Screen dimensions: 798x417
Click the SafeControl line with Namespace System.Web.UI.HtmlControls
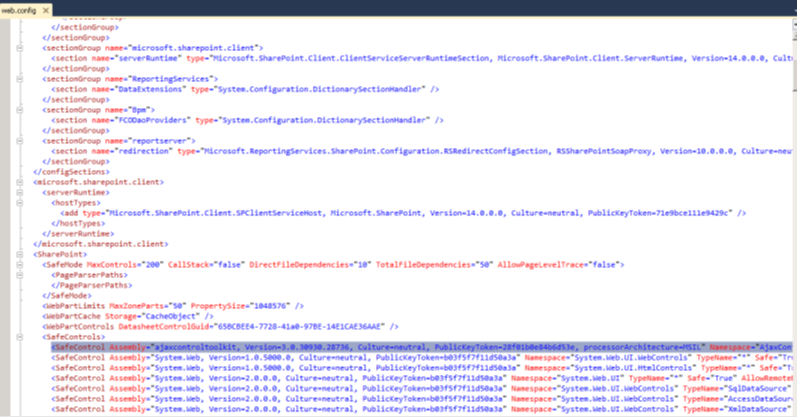pyautogui.click(x=421, y=368)
